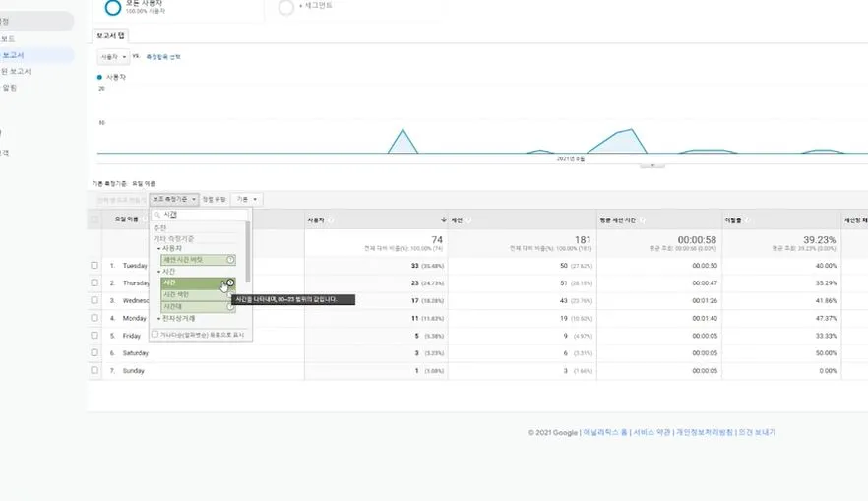Sort by the 평균 세션 시간 column header

pos(617,220)
